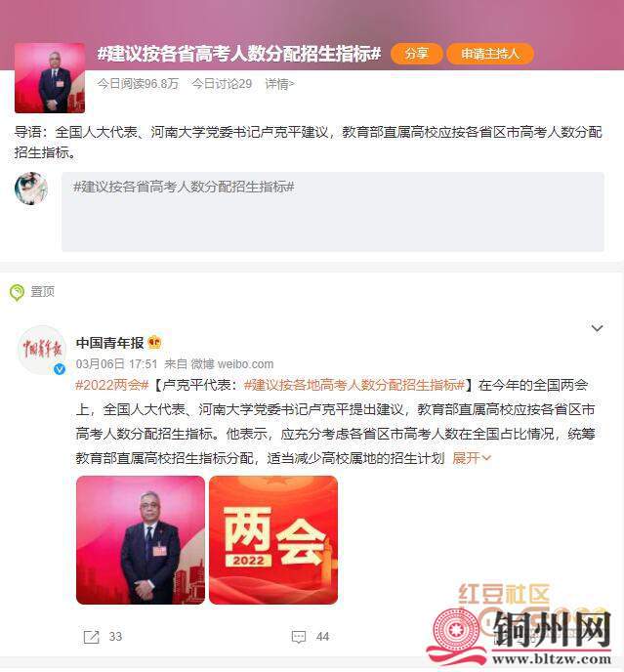Open the post options chevron menu
This screenshot has width=624, height=672.
(x=597, y=329)
